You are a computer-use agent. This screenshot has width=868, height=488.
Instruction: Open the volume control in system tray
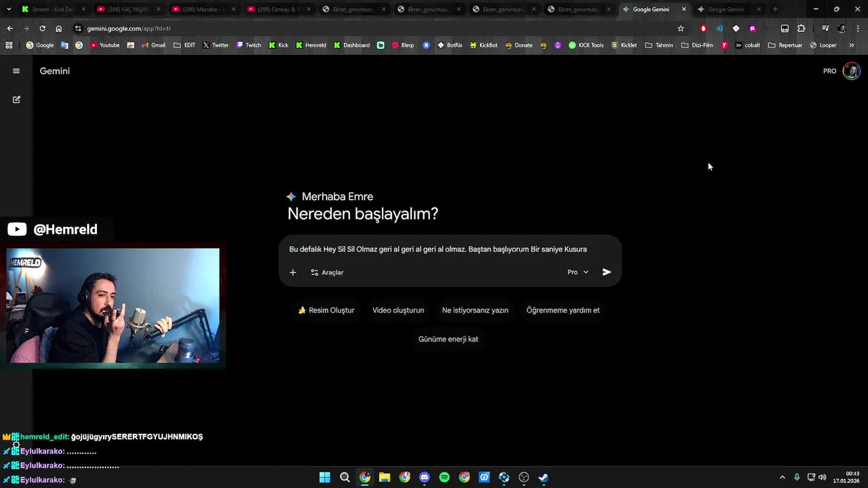(x=823, y=477)
